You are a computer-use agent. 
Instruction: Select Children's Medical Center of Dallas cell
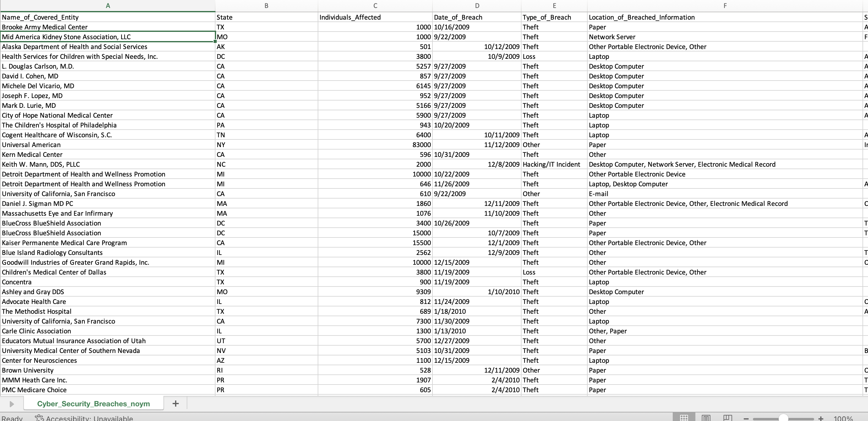coord(108,272)
